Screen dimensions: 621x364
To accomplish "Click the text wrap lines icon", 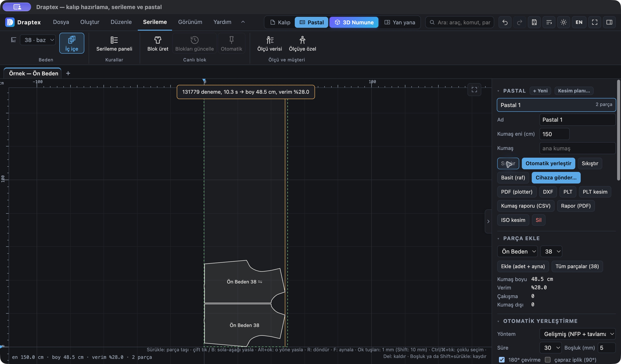I will pyautogui.click(x=549, y=22).
